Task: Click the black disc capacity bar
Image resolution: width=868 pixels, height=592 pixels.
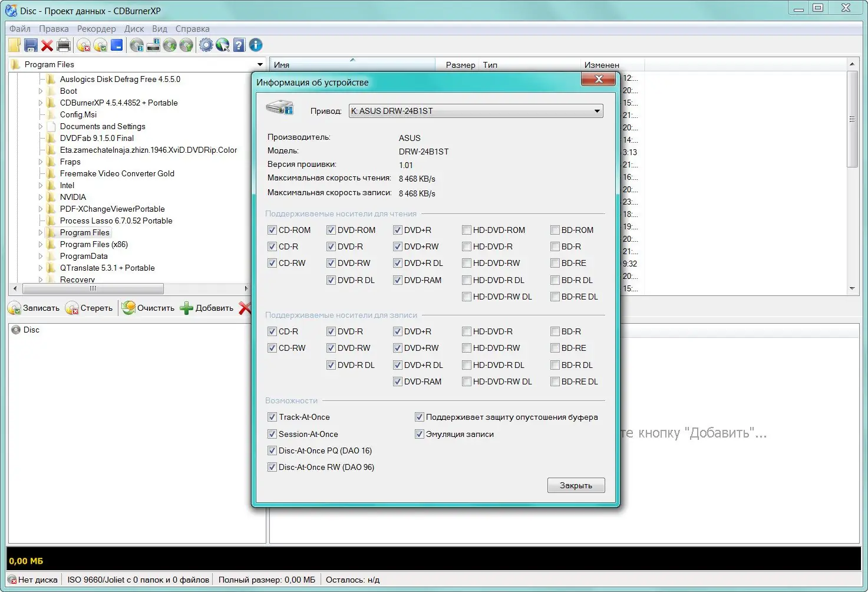Action: (434, 560)
